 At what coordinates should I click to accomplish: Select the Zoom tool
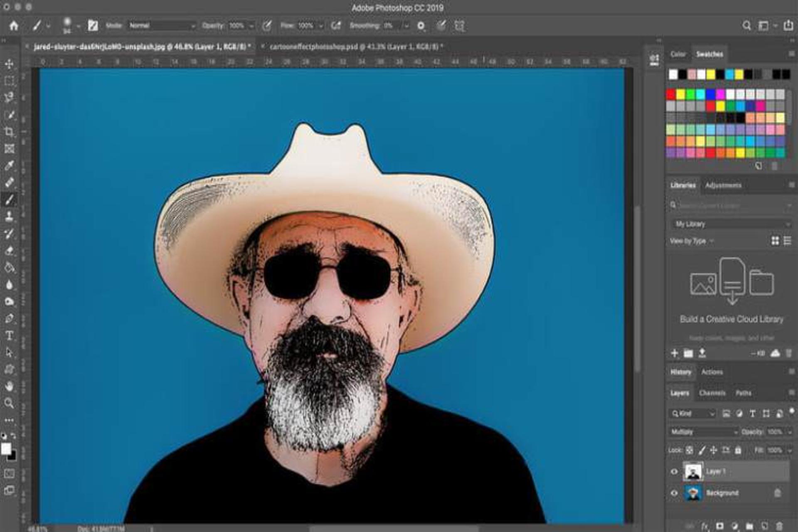tap(9, 403)
